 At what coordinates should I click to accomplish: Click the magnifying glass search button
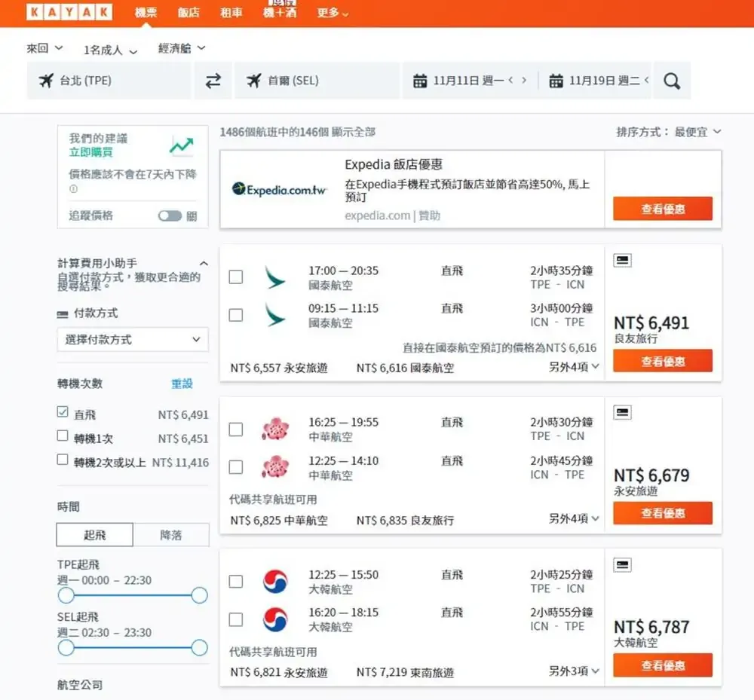pos(671,81)
